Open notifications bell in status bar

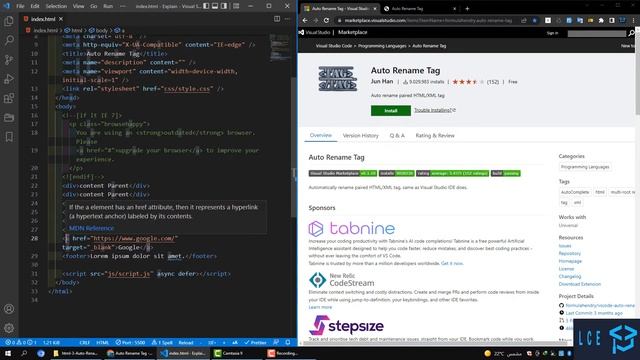[288, 342]
